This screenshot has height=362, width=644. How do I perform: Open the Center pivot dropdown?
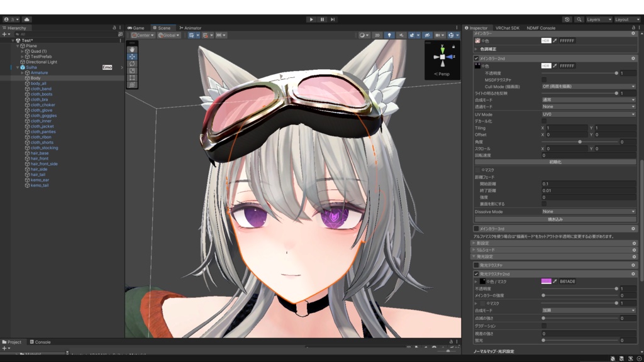pos(143,35)
